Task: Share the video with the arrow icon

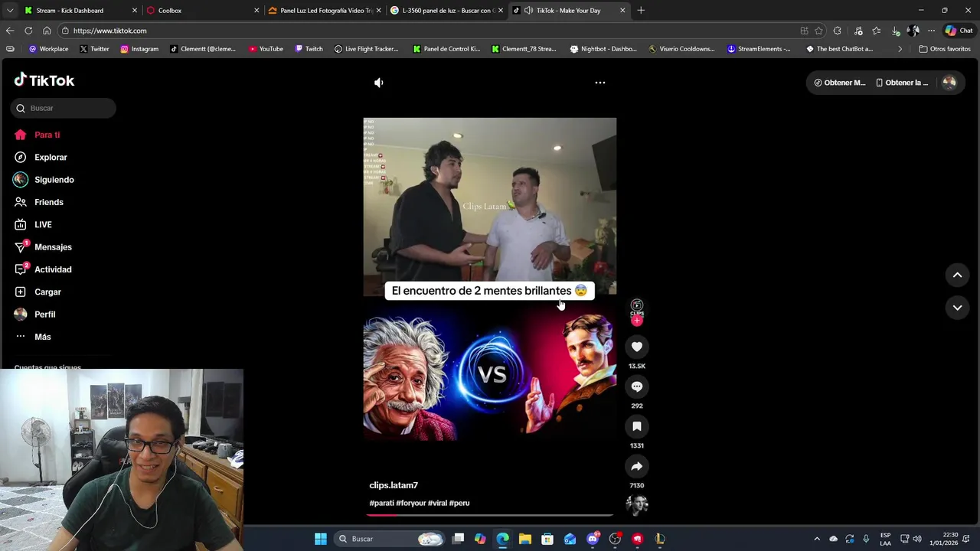Action: click(637, 466)
